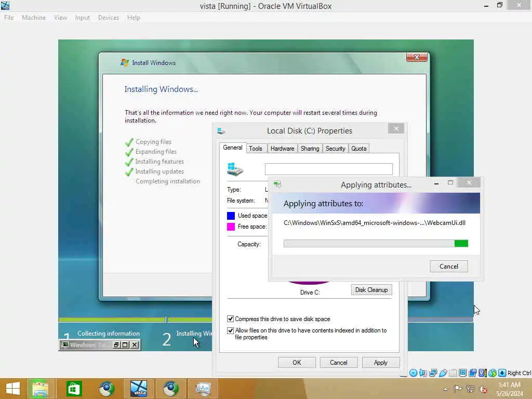Click Cancel in Local Disk Properties

(x=339, y=362)
